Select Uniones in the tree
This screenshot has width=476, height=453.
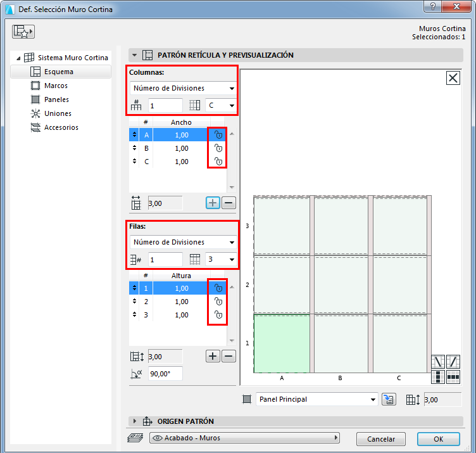tap(58, 113)
